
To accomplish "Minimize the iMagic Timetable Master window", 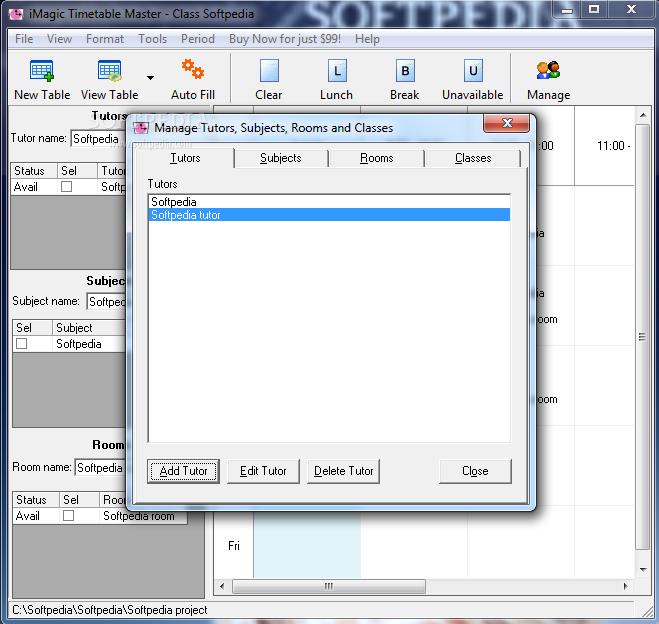I will [567, 9].
